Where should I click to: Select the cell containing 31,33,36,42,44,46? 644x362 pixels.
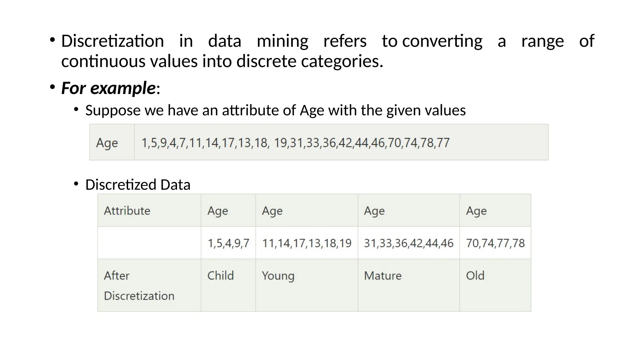click(408, 243)
